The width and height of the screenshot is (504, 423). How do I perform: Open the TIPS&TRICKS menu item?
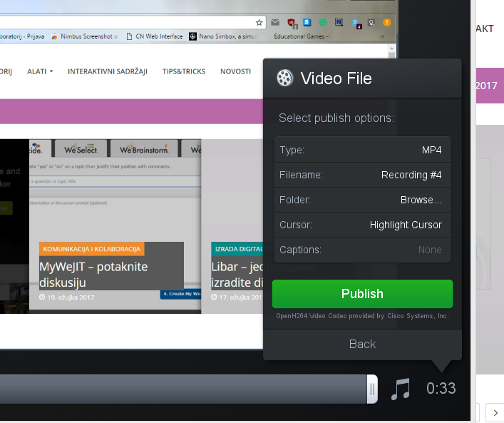pyautogui.click(x=185, y=71)
